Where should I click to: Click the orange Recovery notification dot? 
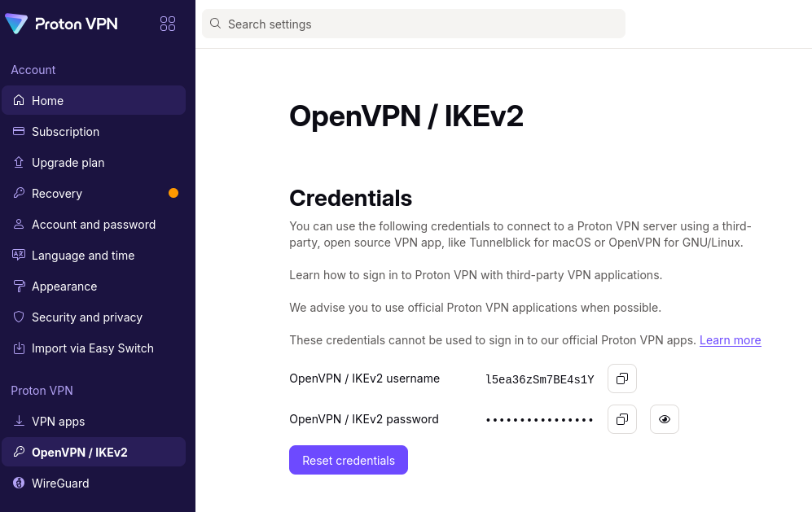point(173,193)
